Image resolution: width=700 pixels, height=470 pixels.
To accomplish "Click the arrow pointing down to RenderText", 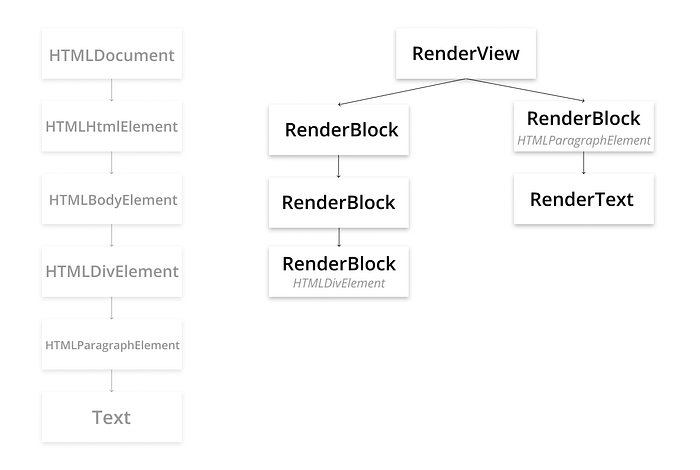I will [583, 163].
